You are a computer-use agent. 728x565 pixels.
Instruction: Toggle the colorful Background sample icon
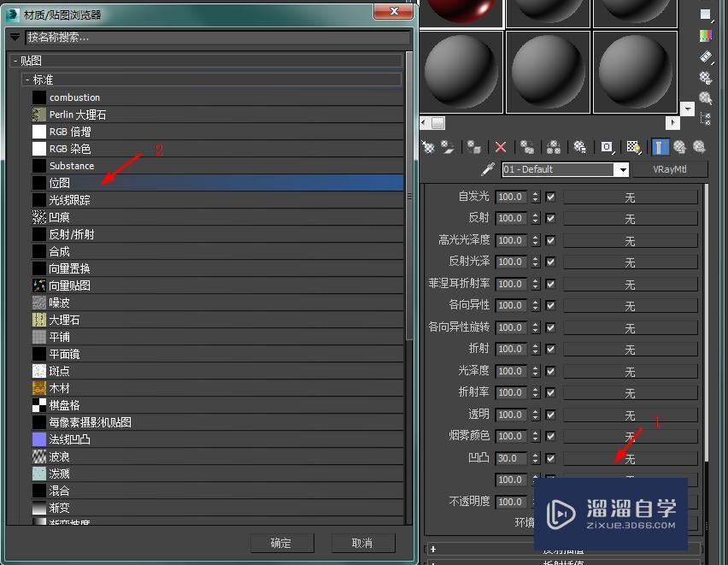704,35
